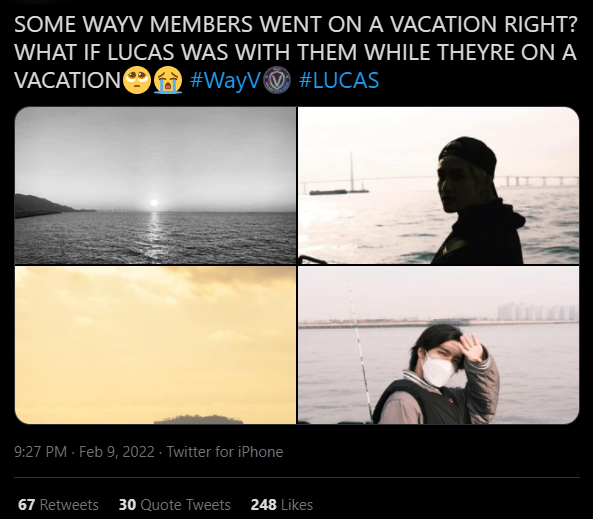Image resolution: width=593 pixels, height=519 pixels.
Task: Click the white face mask in photo
Action: click(x=438, y=370)
